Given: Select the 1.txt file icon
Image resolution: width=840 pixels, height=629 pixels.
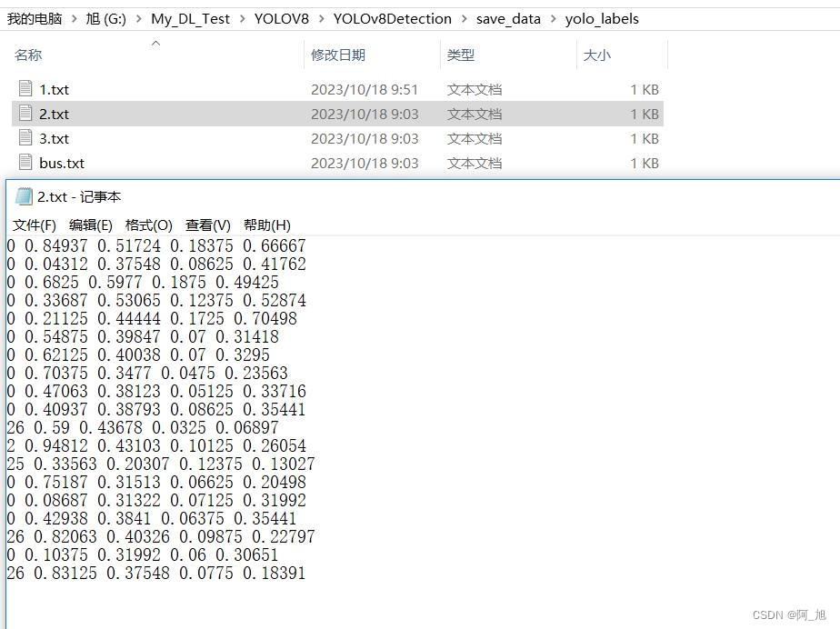Looking at the screenshot, I should 25,89.
